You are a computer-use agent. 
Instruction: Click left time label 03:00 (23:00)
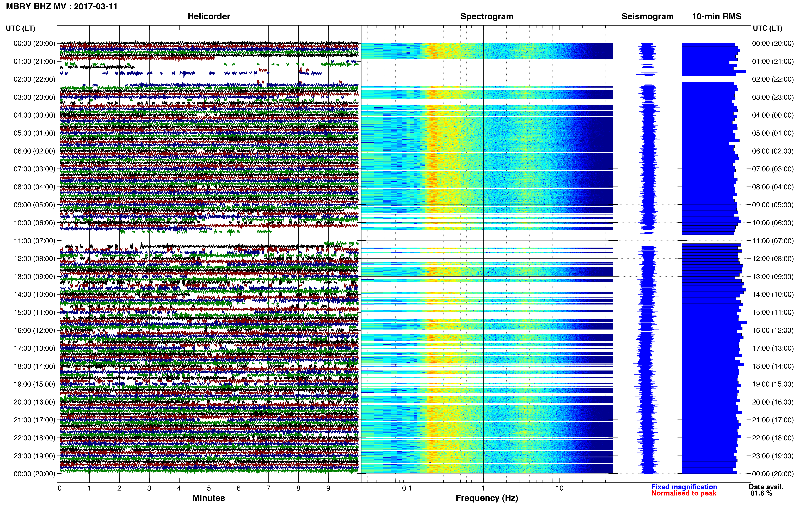tap(34, 97)
